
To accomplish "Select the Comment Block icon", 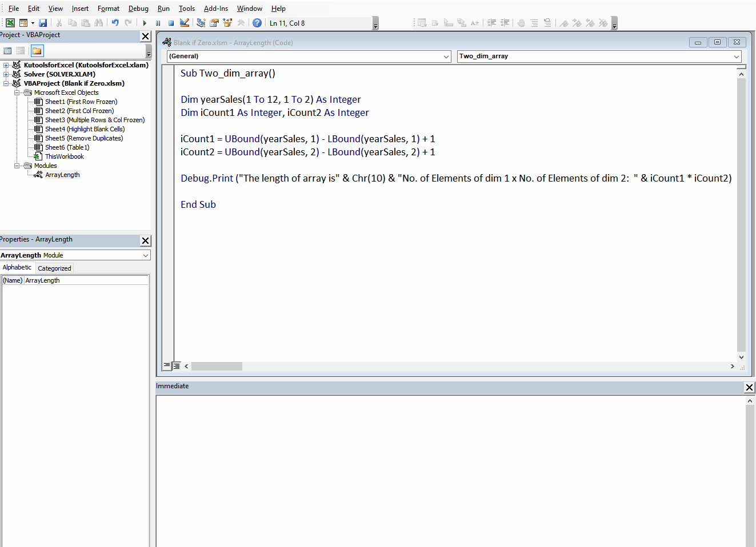I will (x=534, y=23).
